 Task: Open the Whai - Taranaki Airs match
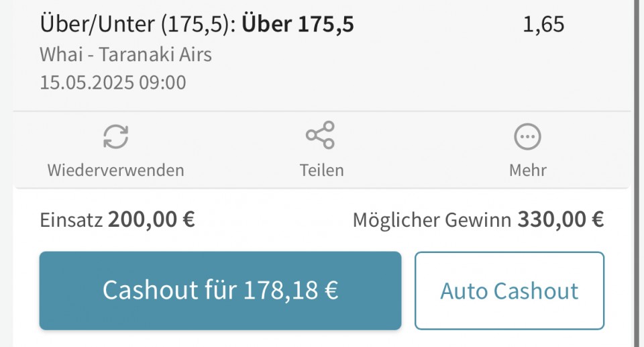(125, 54)
